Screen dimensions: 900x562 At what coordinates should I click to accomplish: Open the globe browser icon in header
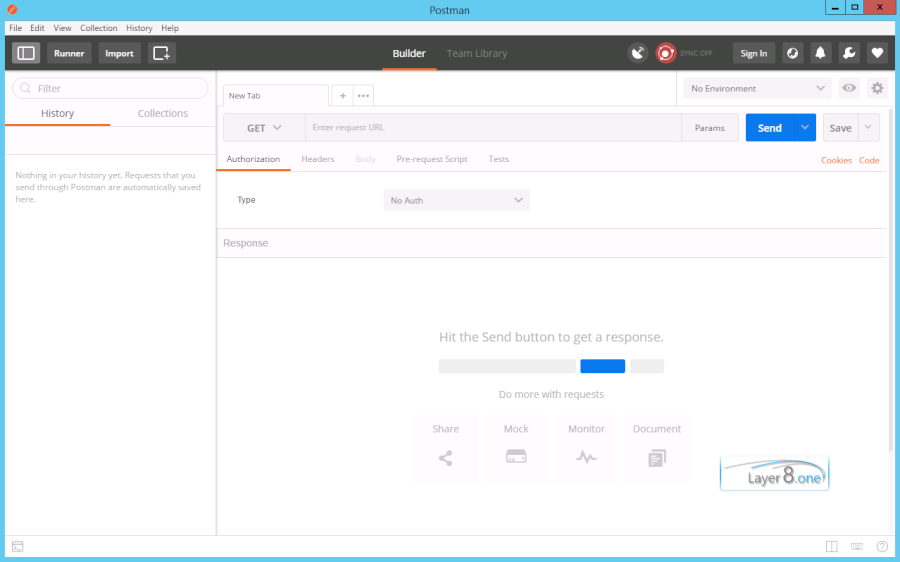[x=793, y=53]
